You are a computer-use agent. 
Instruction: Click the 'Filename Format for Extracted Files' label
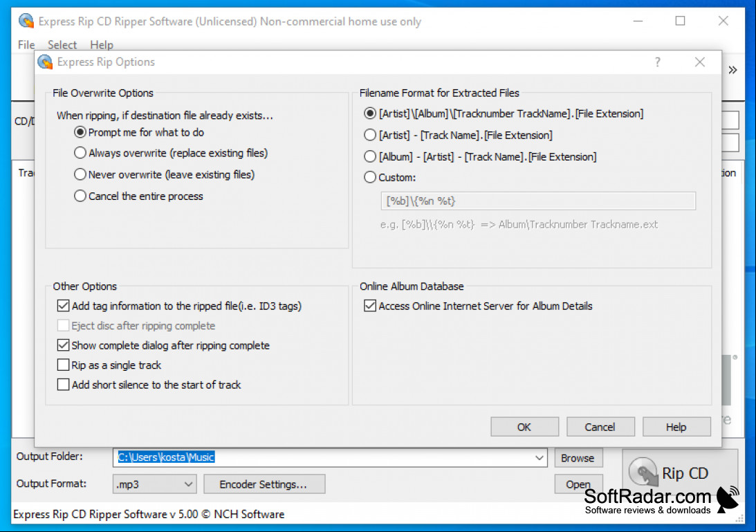tap(439, 93)
